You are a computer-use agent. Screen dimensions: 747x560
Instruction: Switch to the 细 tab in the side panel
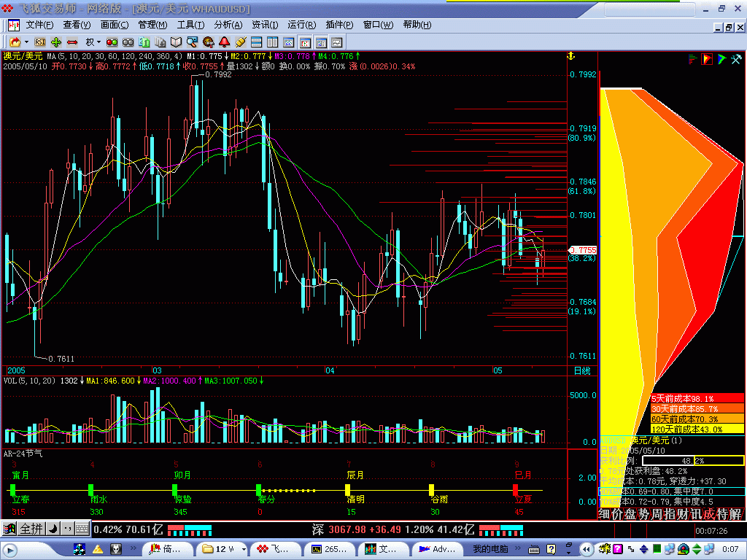pyautogui.click(x=605, y=514)
